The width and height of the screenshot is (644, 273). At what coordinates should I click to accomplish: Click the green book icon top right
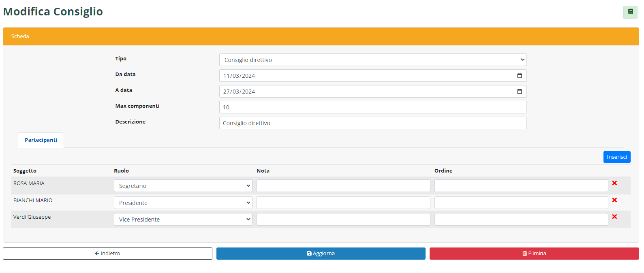click(x=630, y=12)
